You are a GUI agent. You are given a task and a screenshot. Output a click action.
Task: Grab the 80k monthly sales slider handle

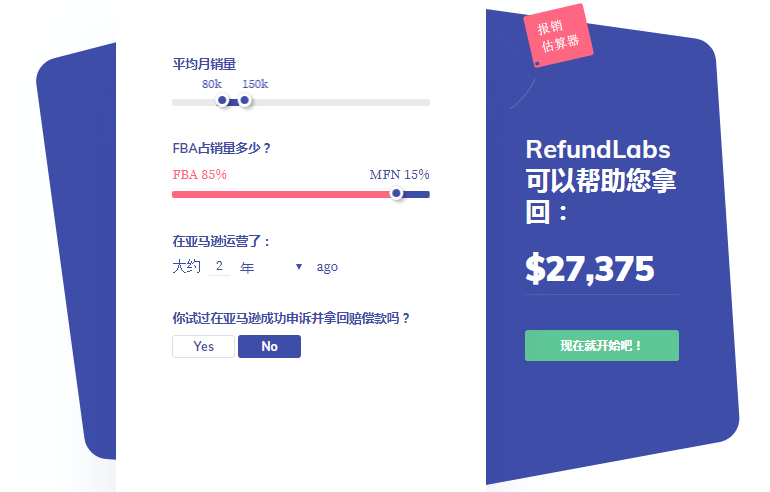(x=222, y=101)
